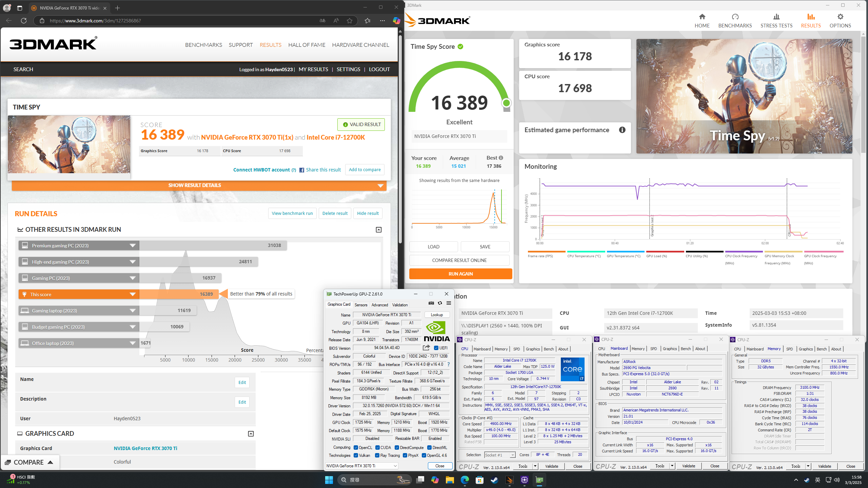868x488 pixels.
Task: Toggle OpenCL checkbox in GPU-Z
Action: tap(356, 448)
